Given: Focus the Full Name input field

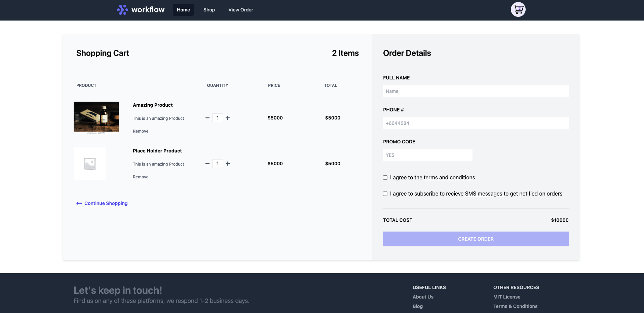Looking at the screenshot, I should click(476, 91).
